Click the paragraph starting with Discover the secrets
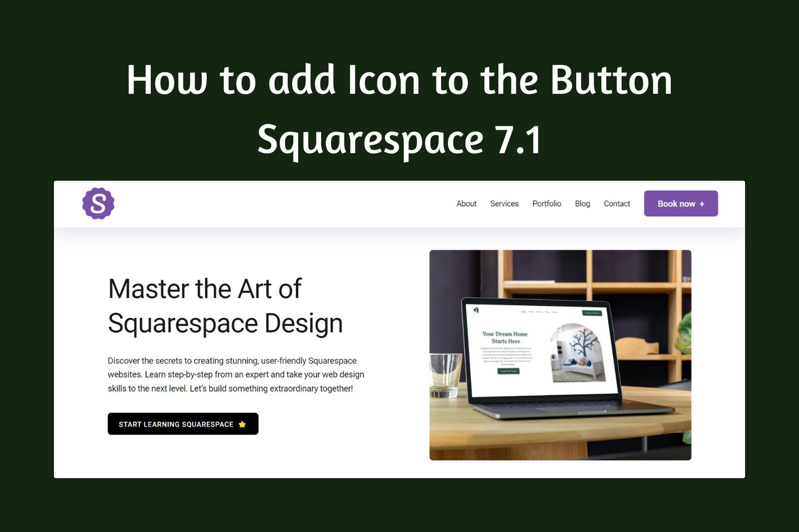This screenshot has height=532, width=799. pos(236,374)
